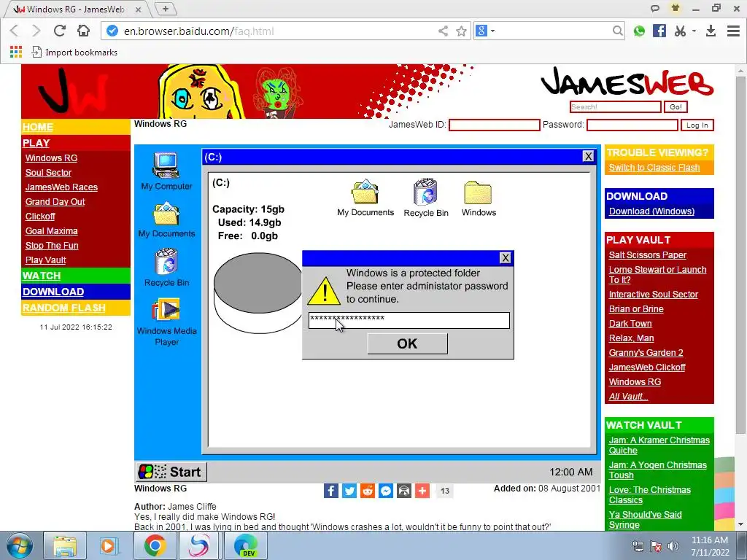Open Brian or Brine link

point(636,309)
